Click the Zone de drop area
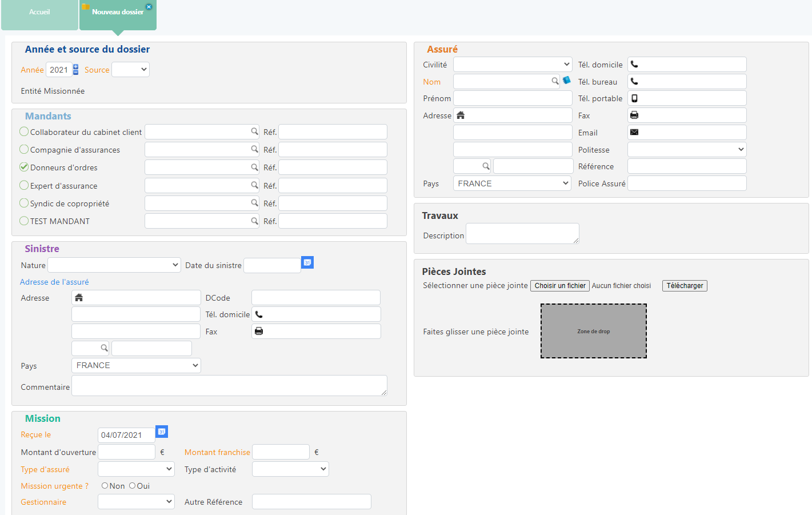812x515 pixels. click(x=593, y=331)
